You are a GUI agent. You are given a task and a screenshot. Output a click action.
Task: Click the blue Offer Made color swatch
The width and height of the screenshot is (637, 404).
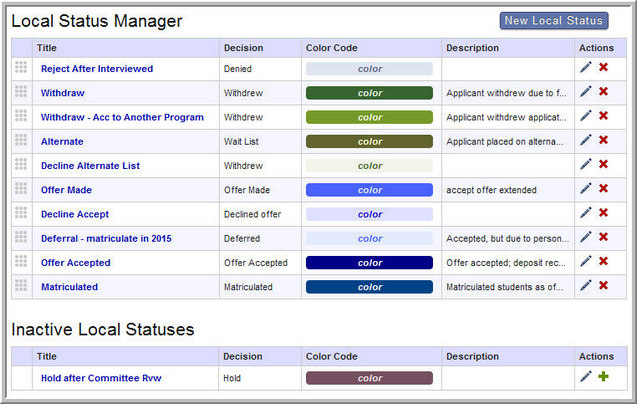pyautogui.click(x=369, y=189)
